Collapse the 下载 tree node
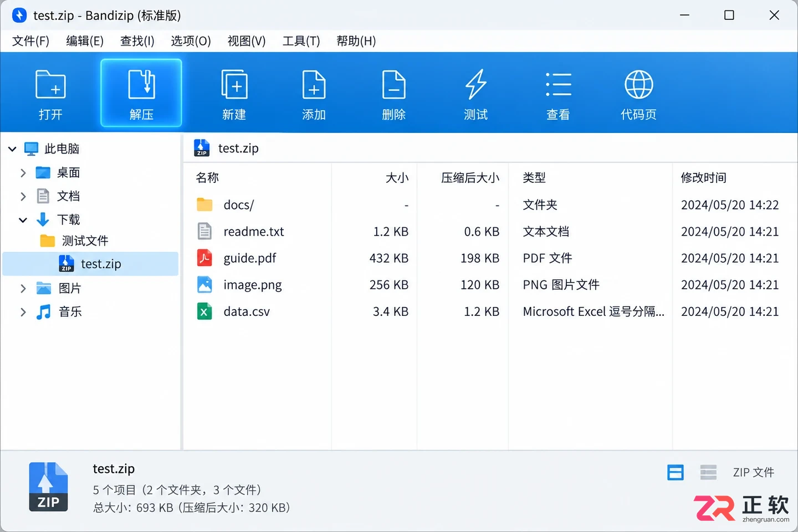Viewport: 798px width, 532px height. pyautogui.click(x=23, y=220)
